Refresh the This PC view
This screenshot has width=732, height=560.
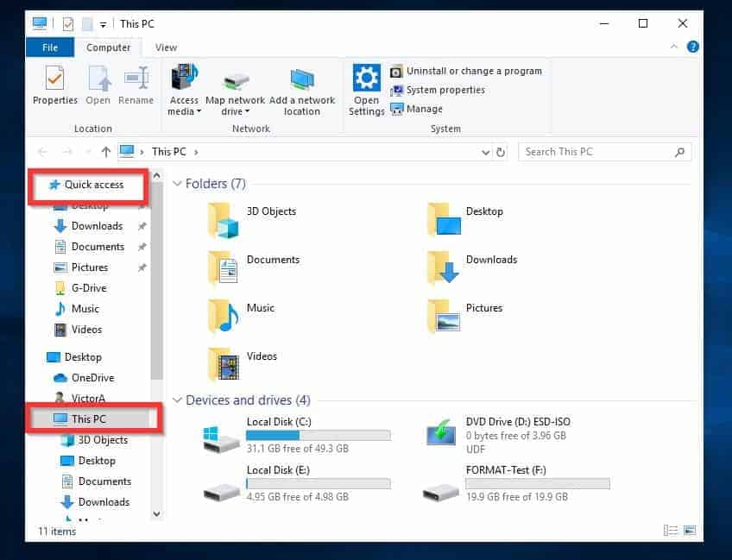tap(501, 152)
